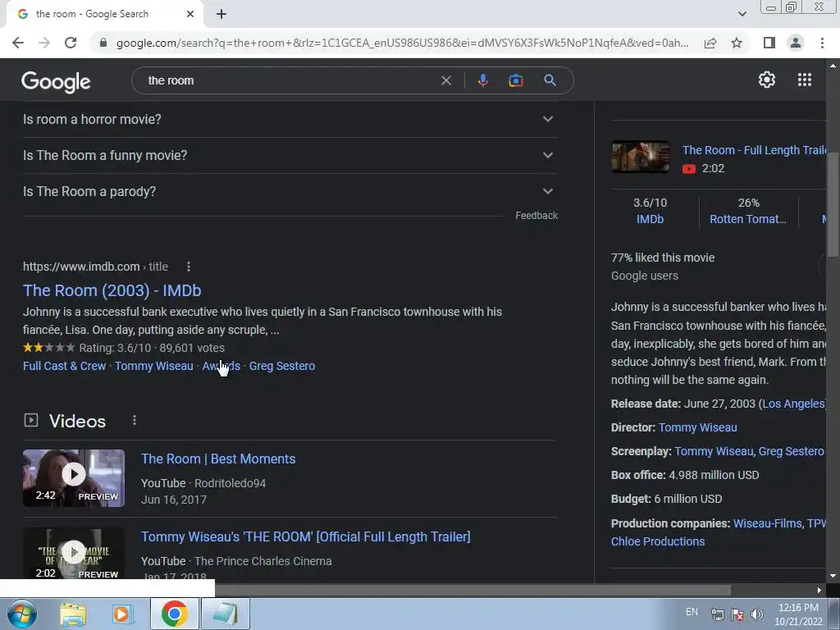
Task: Open the Google apps grid
Action: coord(805,80)
